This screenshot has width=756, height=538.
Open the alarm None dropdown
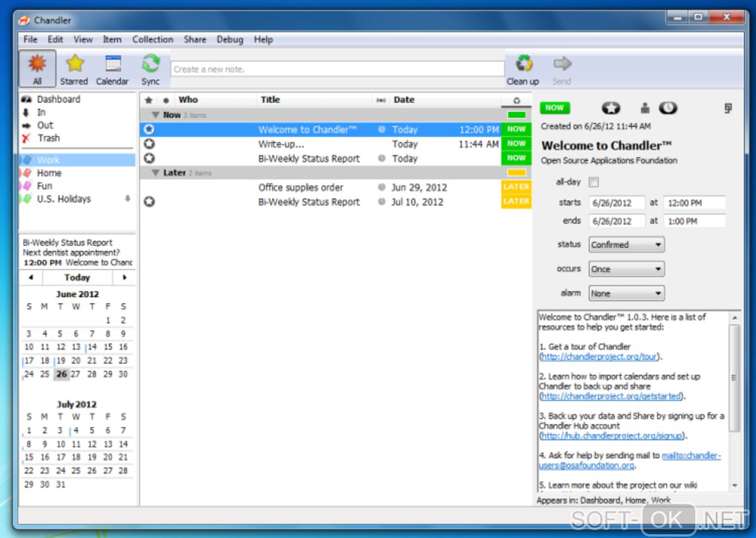coord(626,293)
